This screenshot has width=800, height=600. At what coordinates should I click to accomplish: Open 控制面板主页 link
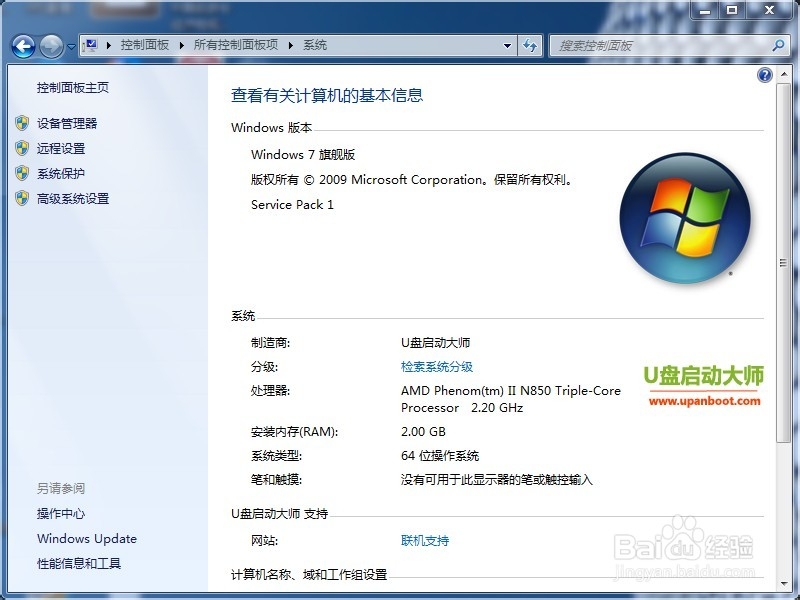(x=72, y=88)
